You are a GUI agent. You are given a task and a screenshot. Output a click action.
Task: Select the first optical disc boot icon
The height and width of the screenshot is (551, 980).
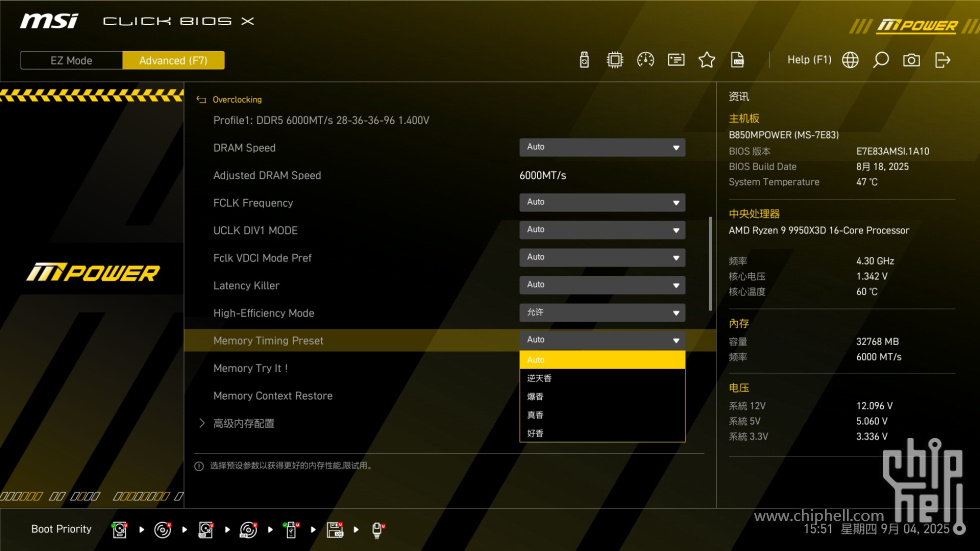coord(162,530)
